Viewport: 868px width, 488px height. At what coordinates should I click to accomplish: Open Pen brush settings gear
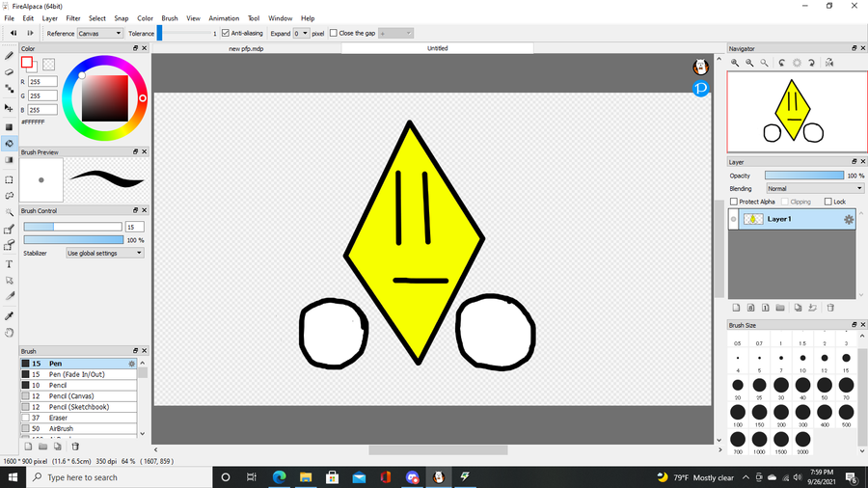point(131,364)
